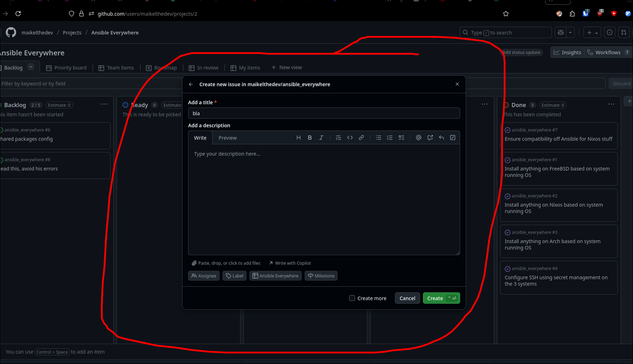Reload the page with browser refresh icon

(18, 13)
